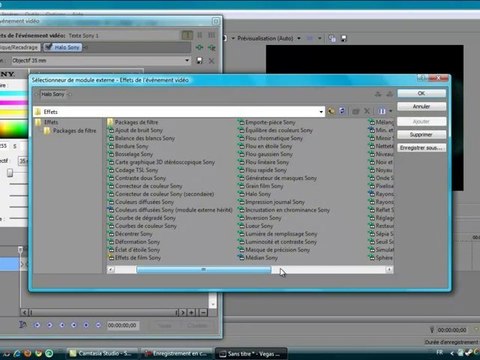Image resolution: width=480 pixels, height=360 pixels.
Task: Click the refresh icon in the chooser toolbar
Action: [x=342, y=111]
